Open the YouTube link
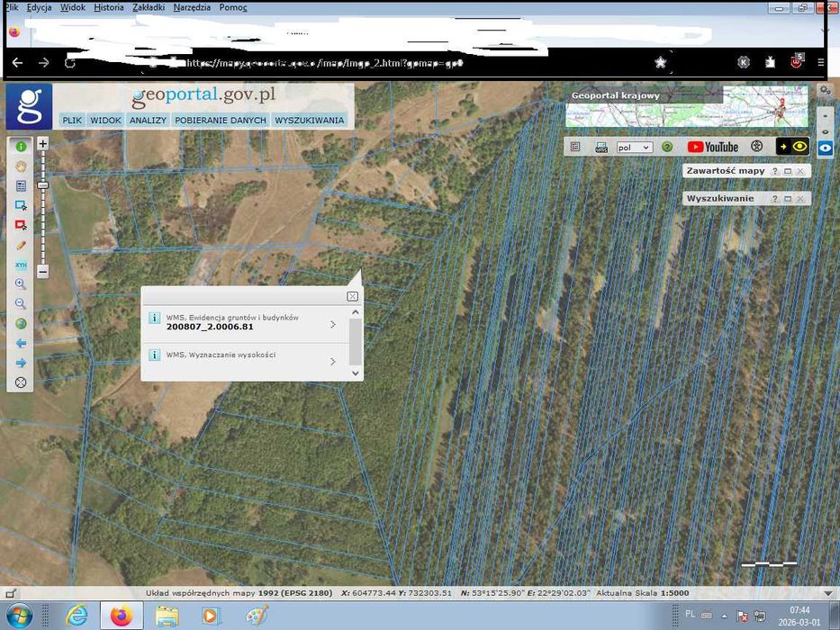The height and width of the screenshot is (630, 840). 712,147
